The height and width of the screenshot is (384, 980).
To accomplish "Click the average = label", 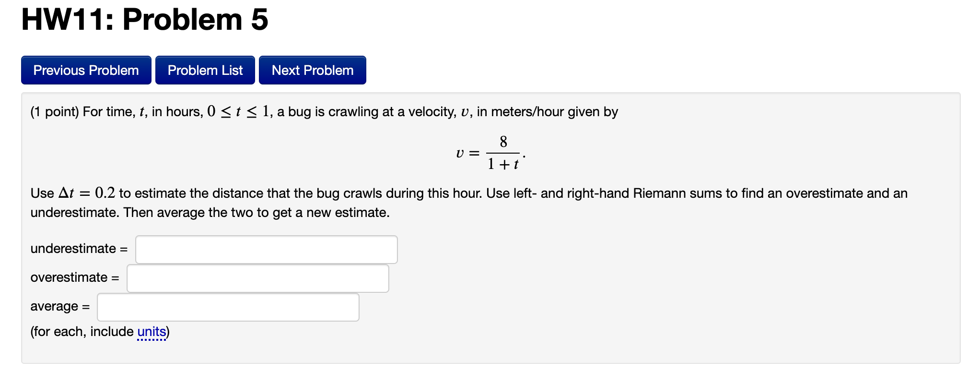I will [59, 306].
